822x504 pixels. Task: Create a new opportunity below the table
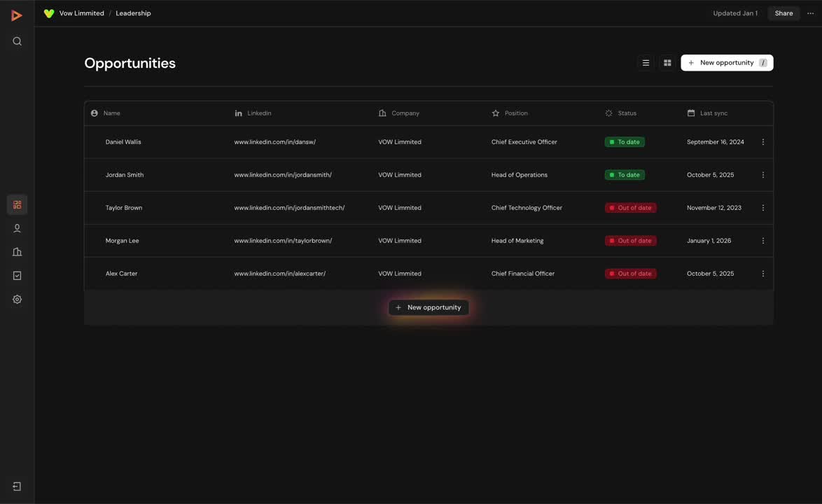tap(428, 307)
